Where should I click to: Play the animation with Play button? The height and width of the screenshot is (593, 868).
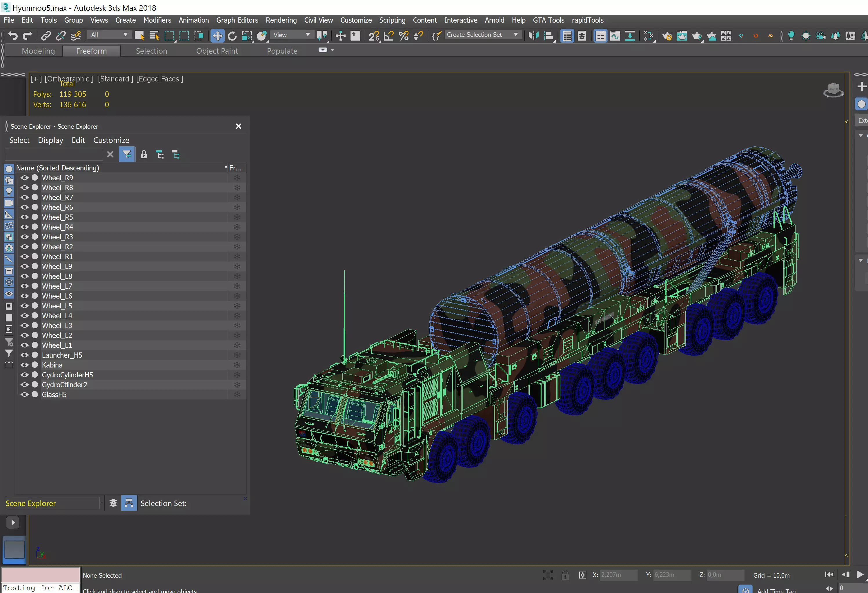[860, 574]
